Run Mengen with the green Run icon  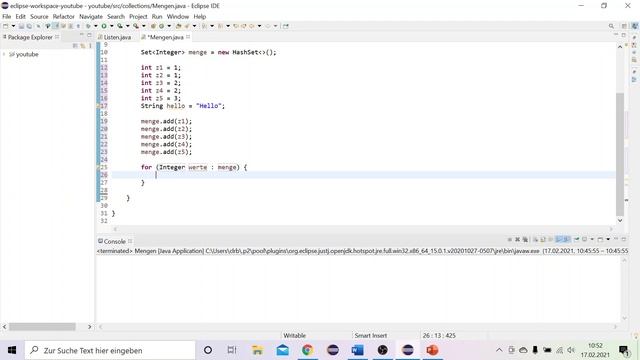[104, 26]
